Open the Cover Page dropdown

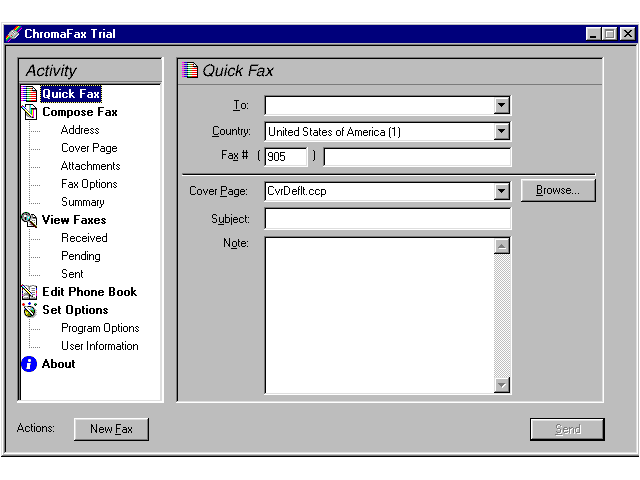[x=502, y=191]
